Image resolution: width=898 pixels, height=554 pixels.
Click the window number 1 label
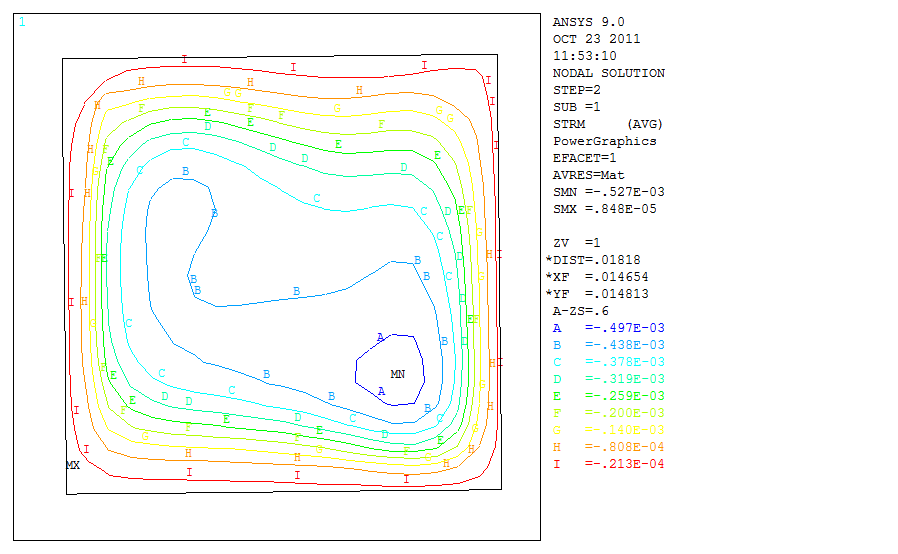click(22, 22)
